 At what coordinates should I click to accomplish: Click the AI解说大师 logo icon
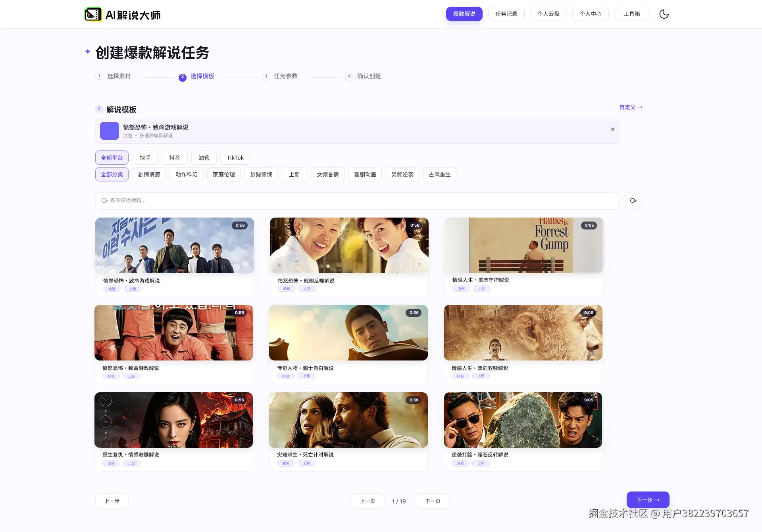pyautogui.click(x=93, y=15)
